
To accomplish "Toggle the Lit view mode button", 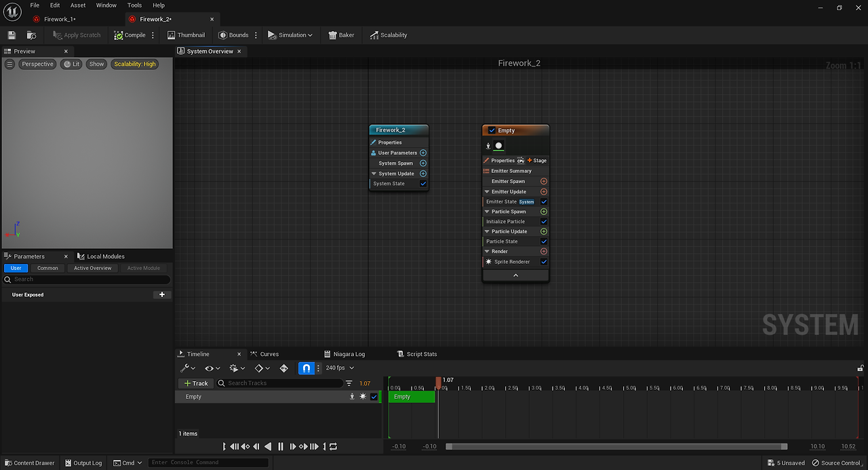I will click(71, 64).
